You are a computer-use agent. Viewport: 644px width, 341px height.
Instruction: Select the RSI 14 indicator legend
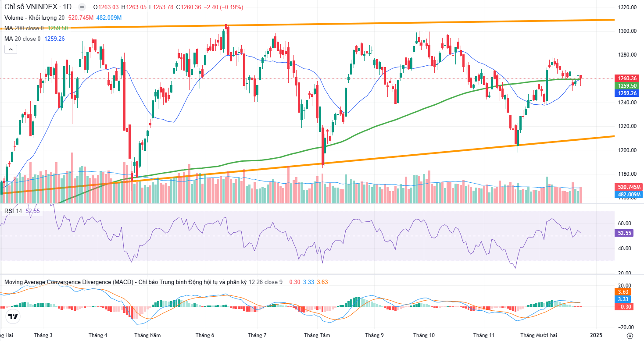pos(13,211)
